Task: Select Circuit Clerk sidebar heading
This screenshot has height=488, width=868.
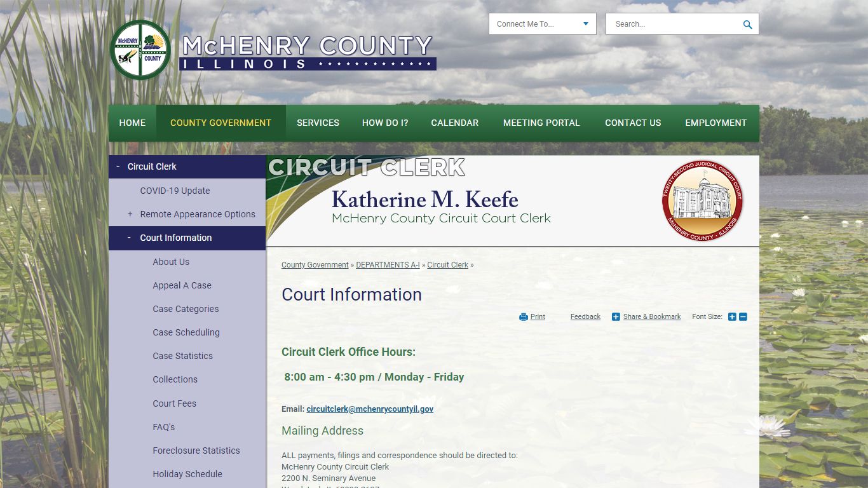Action: click(152, 166)
